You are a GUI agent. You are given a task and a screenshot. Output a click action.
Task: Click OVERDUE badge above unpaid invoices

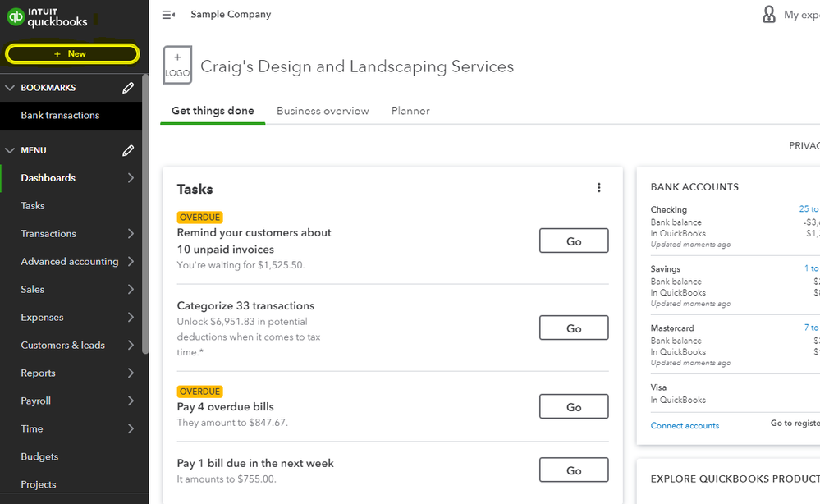(199, 218)
